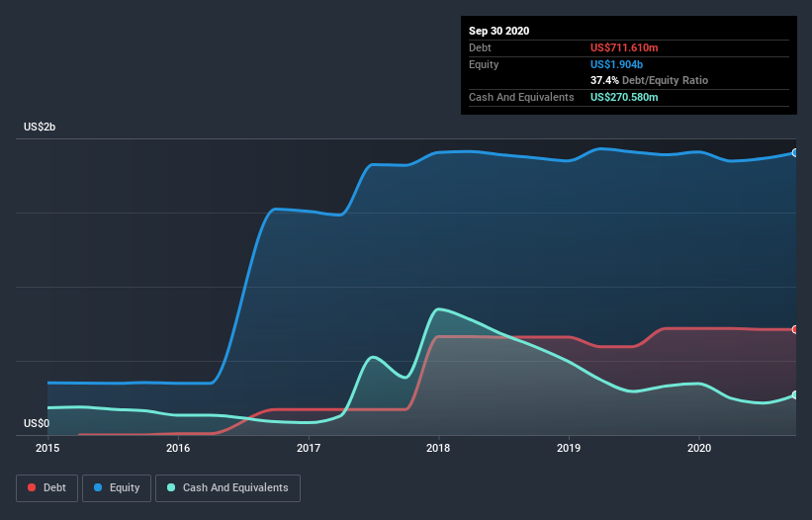The width and height of the screenshot is (812, 520).
Task: Toggle Cash And Equivalents legend button
Action: click(227, 488)
